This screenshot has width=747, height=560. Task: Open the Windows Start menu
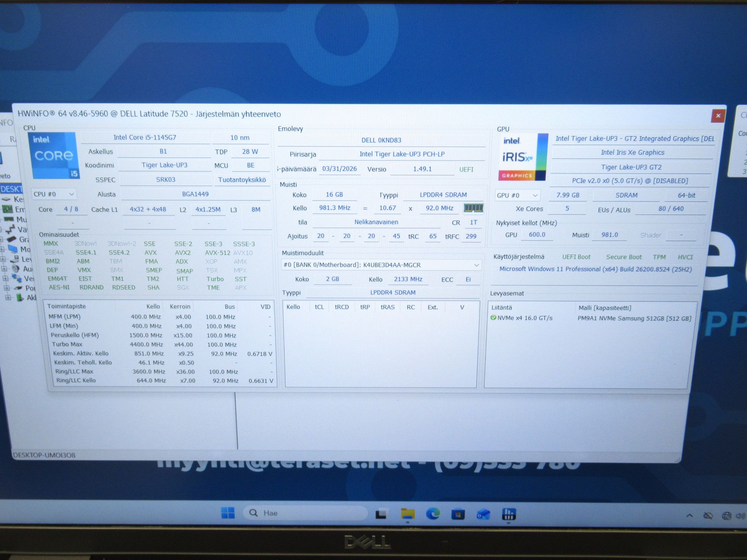228,513
